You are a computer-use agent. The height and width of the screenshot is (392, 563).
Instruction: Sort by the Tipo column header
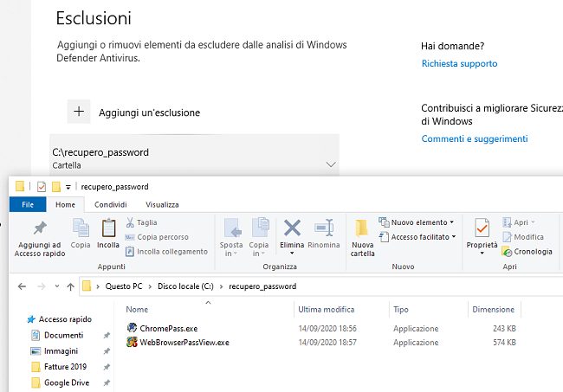pos(401,309)
